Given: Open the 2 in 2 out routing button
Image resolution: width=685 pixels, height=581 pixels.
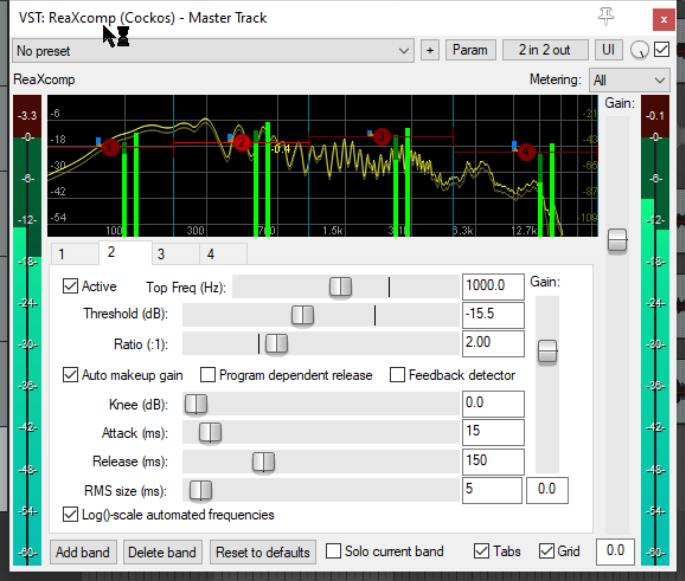Looking at the screenshot, I should pyautogui.click(x=545, y=50).
